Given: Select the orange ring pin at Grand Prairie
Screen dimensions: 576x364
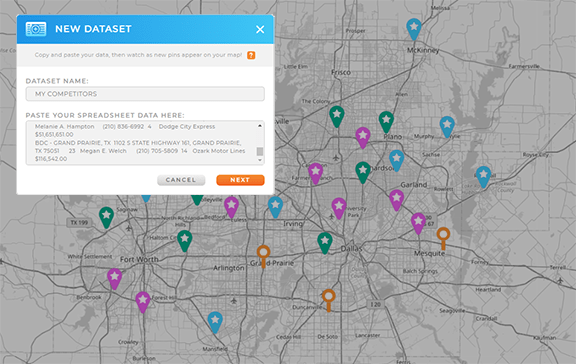Looking at the screenshot, I should tap(263, 256).
